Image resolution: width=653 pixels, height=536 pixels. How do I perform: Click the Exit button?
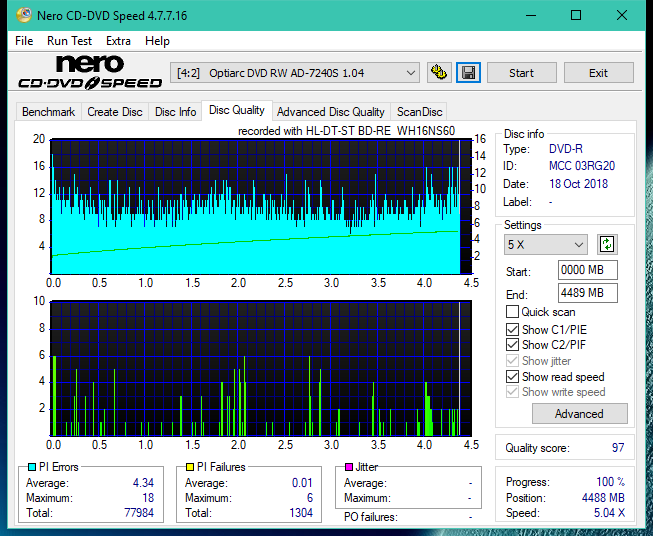coord(598,73)
